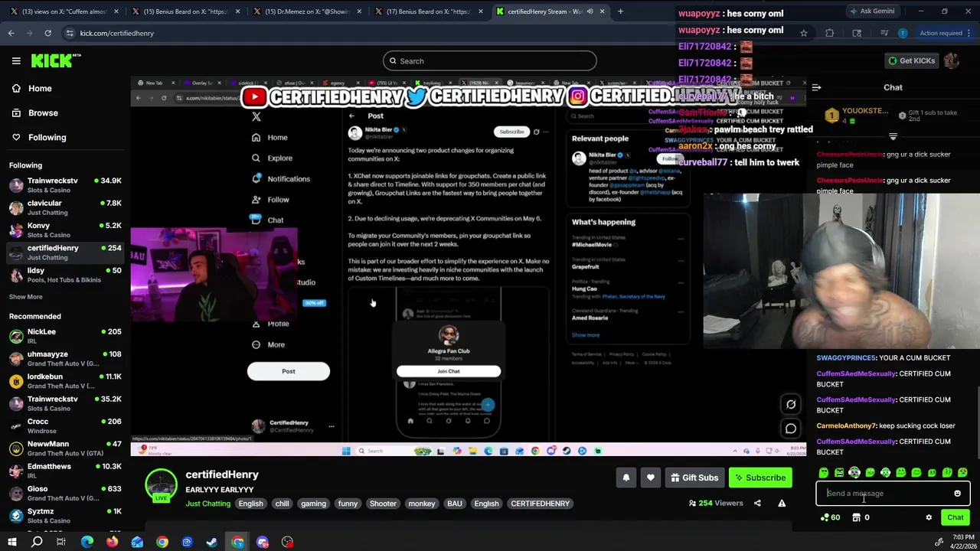The width and height of the screenshot is (980, 551).
Task: Expand Show more in Following list
Action: point(26,297)
